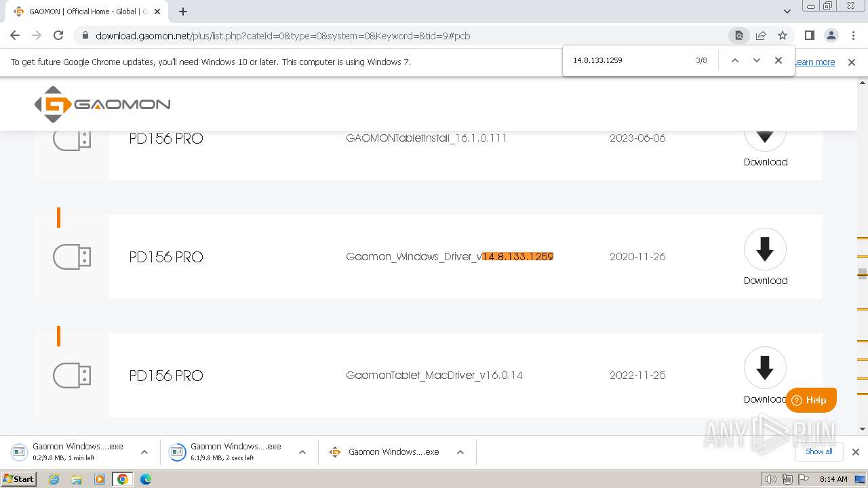
Task: Select date 2023-06-06
Action: [x=637, y=138]
